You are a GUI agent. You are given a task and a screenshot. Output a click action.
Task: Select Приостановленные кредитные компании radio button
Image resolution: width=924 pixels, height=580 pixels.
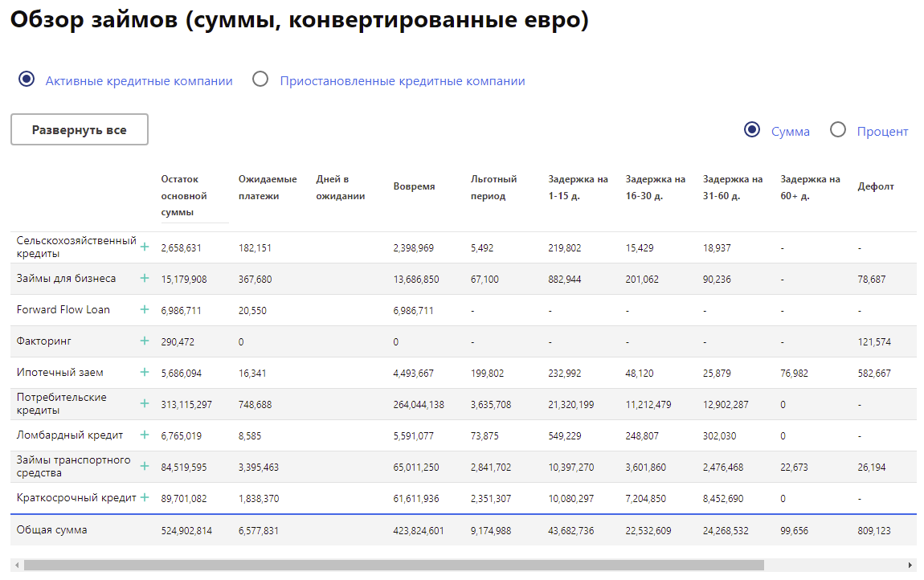tap(260, 80)
